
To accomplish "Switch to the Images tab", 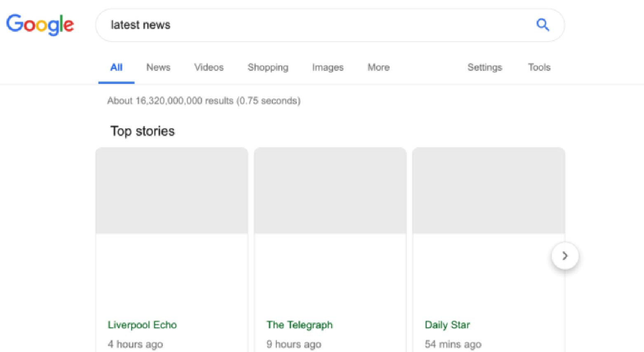I will point(328,68).
